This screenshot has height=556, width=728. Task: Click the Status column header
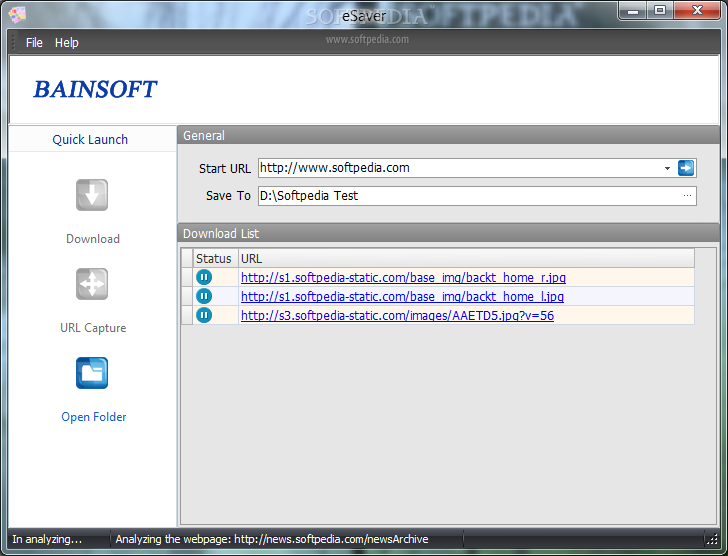pyautogui.click(x=216, y=258)
